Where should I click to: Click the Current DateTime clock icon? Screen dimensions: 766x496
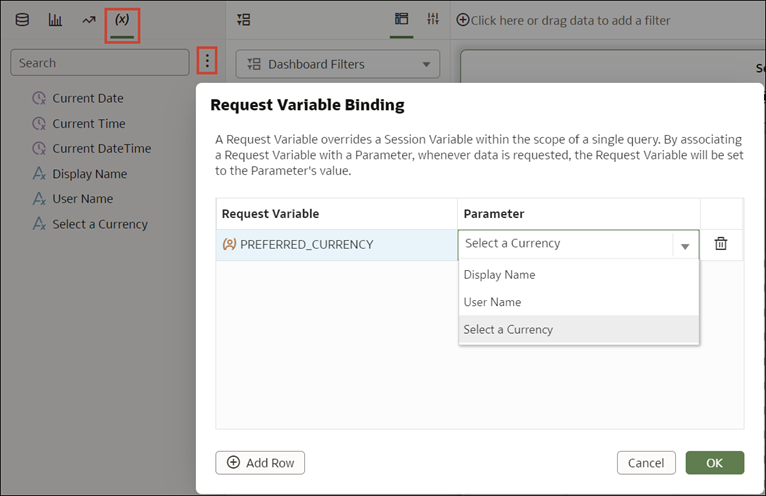pos(39,149)
